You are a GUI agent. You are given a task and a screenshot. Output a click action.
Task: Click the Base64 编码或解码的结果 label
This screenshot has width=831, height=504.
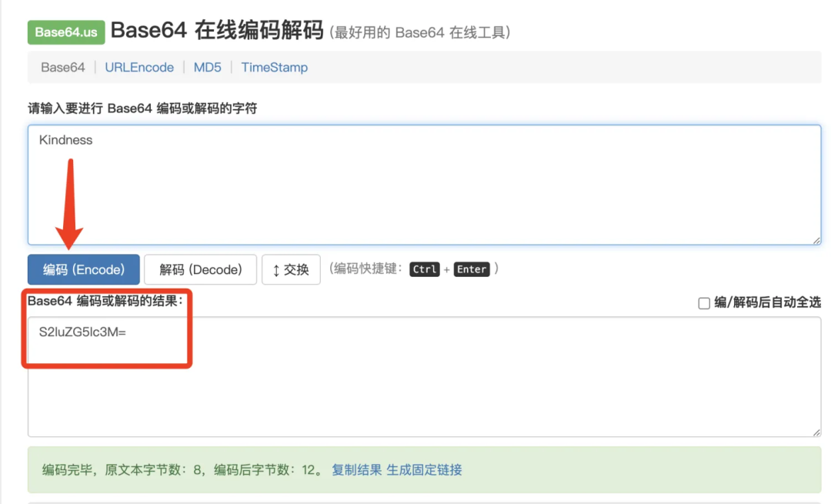(105, 301)
